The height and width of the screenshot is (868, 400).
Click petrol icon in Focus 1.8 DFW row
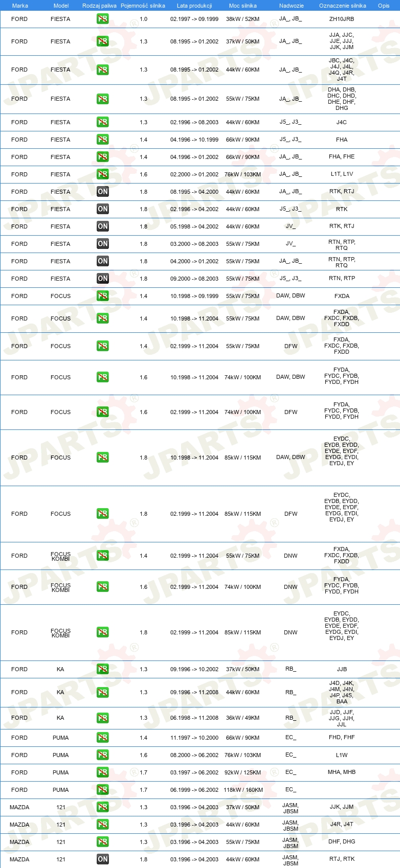click(x=103, y=514)
